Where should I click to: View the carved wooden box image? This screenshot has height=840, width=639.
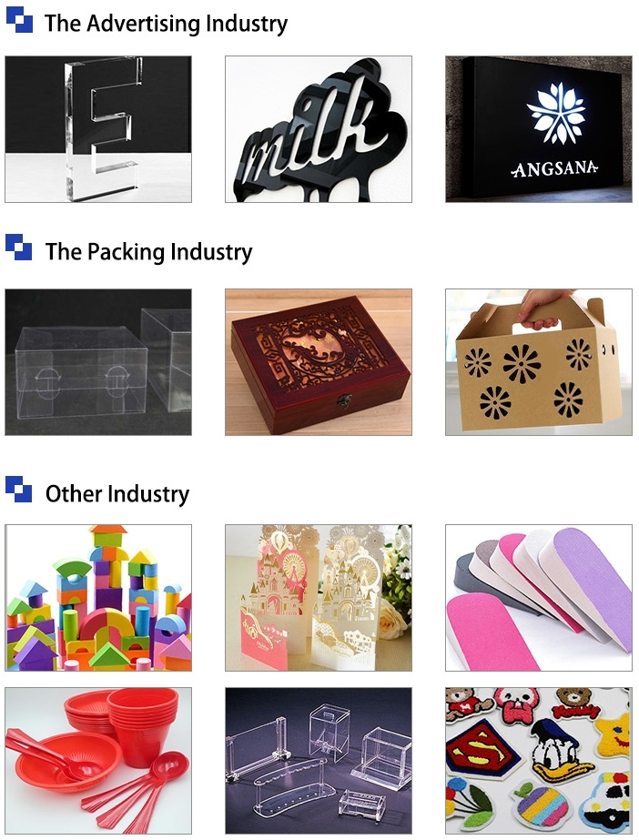click(319, 362)
